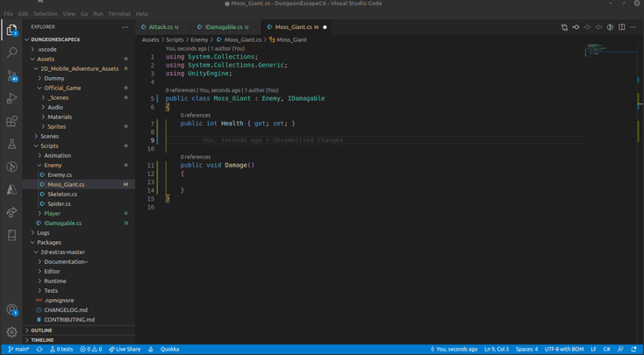
Task: Click Live Share in status bar
Action: tap(125, 349)
